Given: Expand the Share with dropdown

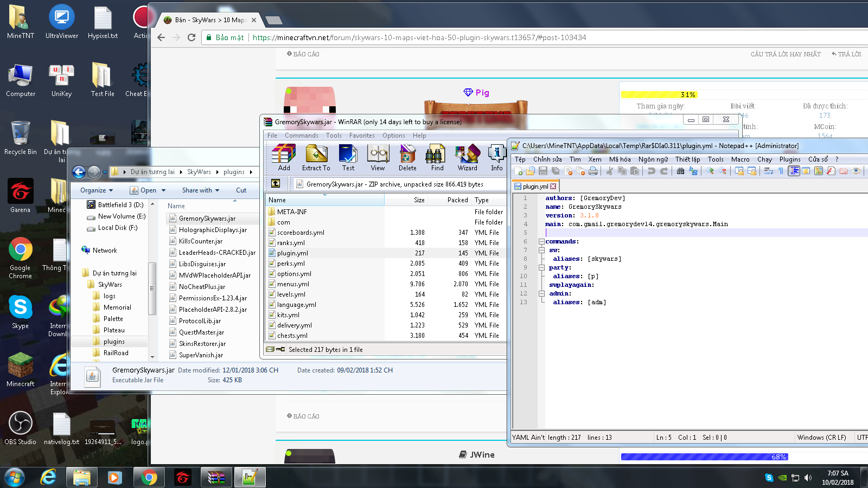Looking at the screenshot, I should coord(200,190).
